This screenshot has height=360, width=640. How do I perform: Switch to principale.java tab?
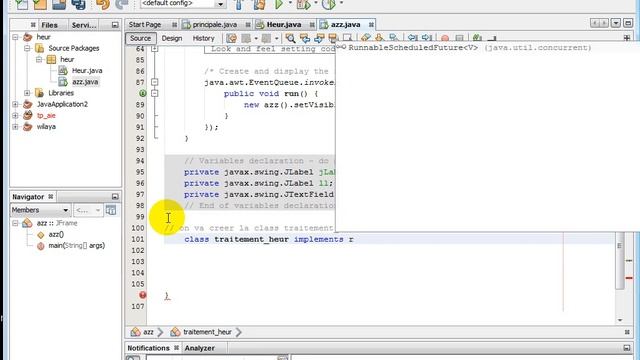click(215, 25)
